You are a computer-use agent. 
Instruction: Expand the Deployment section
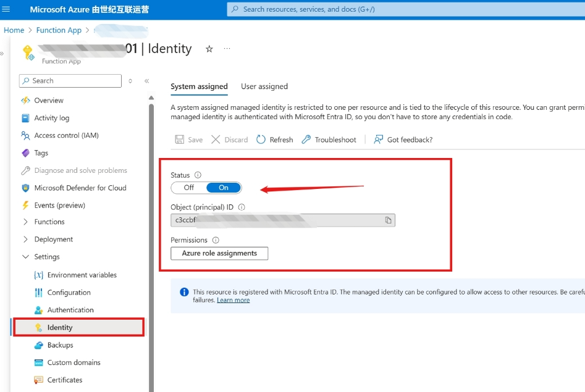[25, 240]
